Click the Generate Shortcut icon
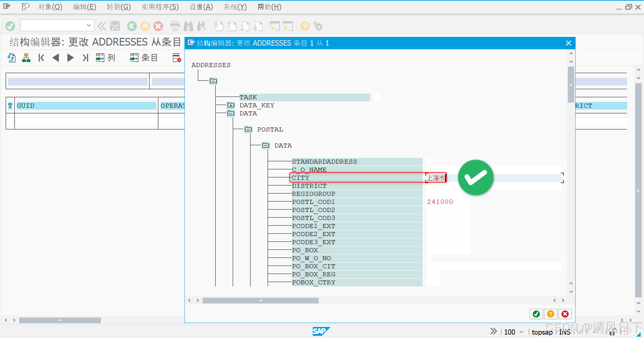 click(288, 26)
